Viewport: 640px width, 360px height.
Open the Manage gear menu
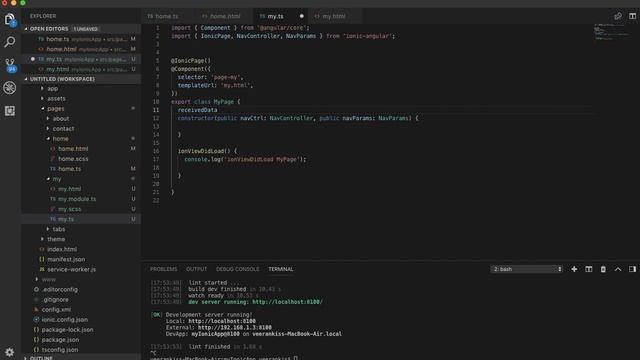click(10, 352)
